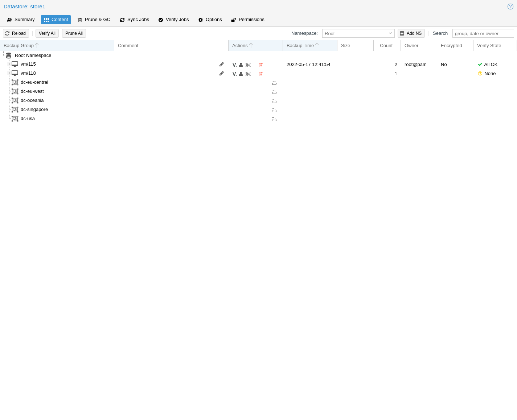Screen dimensions: 517x420
Task: Expand the vm/115 backup group
Action: tap(9, 64)
